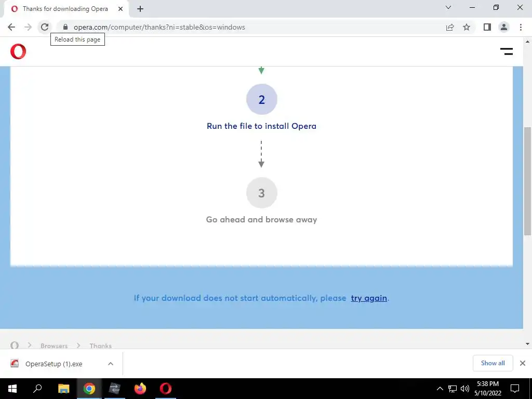Select the Thanks for downloading Opera tab

point(66,9)
